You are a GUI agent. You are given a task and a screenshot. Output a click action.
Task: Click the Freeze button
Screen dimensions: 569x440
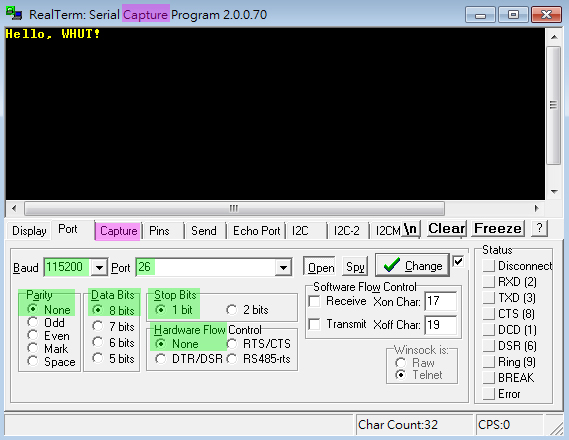(x=498, y=229)
